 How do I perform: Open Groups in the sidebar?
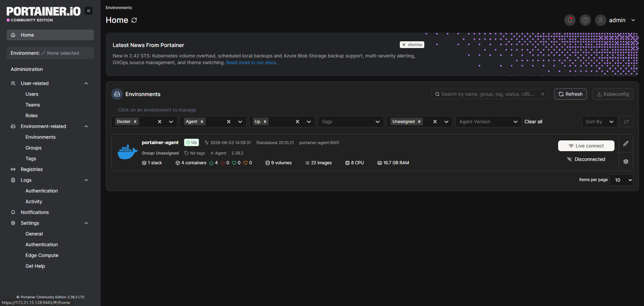tap(34, 148)
